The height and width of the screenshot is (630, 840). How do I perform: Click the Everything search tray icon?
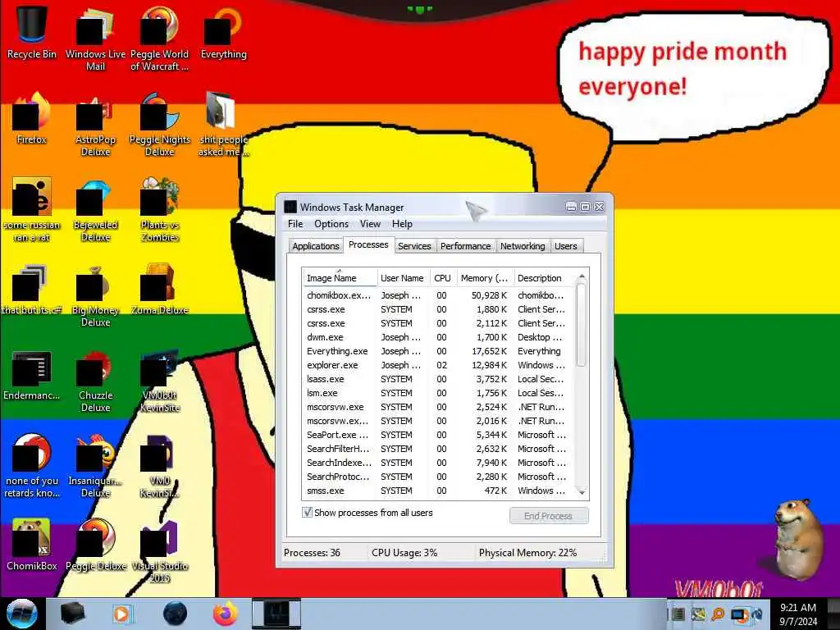pos(718,614)
